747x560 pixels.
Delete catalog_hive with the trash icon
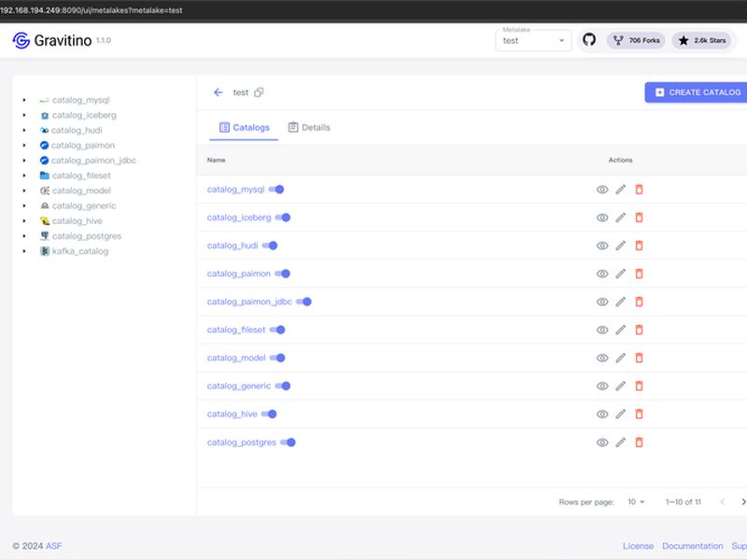pos(639,414)
